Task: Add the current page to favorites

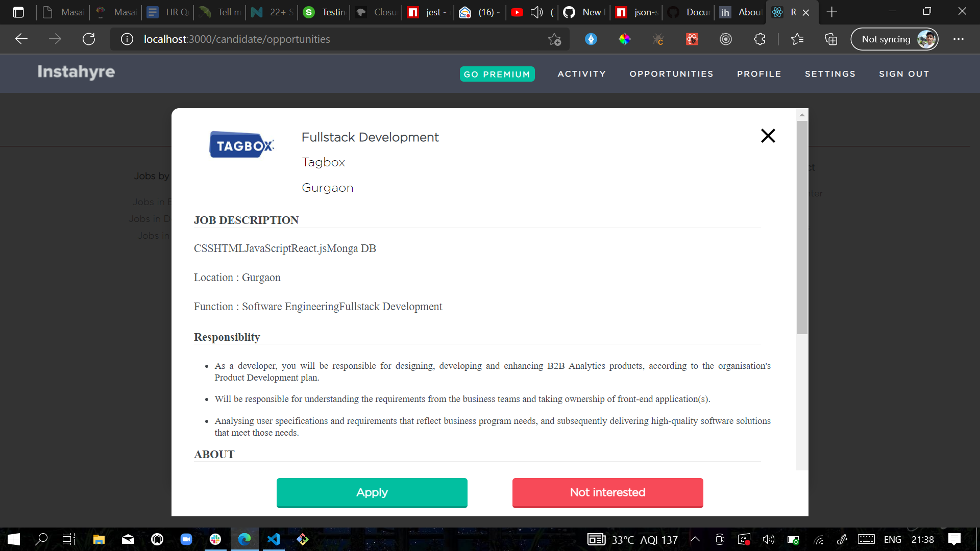Action: tap(554, 39)
